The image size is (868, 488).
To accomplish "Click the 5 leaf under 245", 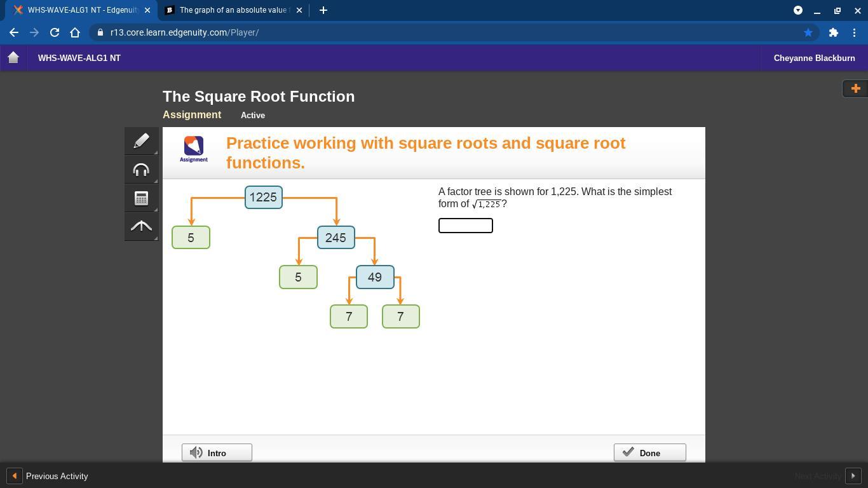I will click(x=298, y=277).
